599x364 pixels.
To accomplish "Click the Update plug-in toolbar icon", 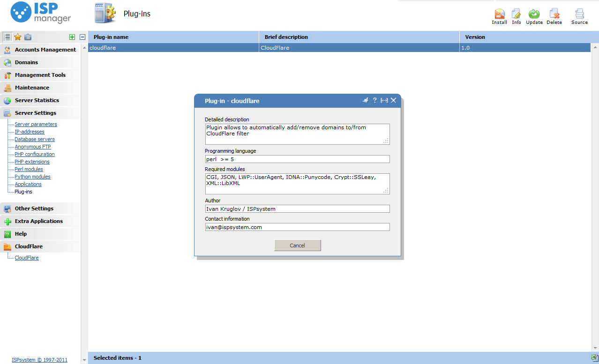I will coord(534,16).
